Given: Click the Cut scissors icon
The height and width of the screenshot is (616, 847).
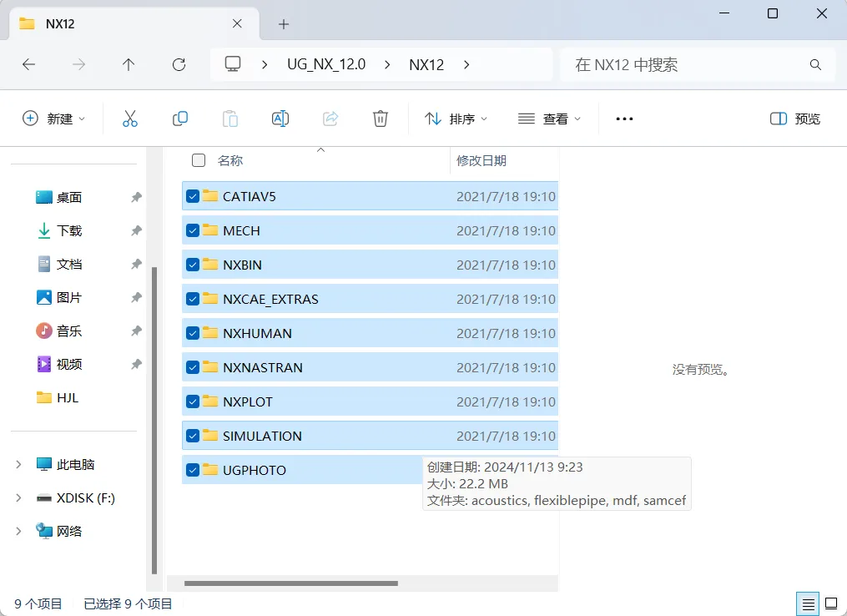Looking at the screenshot, I should coord(129,119).
